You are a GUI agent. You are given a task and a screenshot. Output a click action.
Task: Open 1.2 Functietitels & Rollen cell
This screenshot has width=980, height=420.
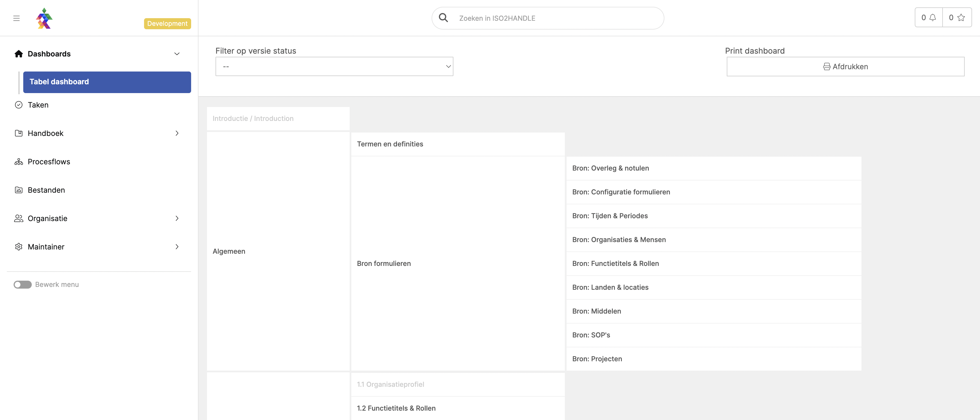[x=458, y=408]
